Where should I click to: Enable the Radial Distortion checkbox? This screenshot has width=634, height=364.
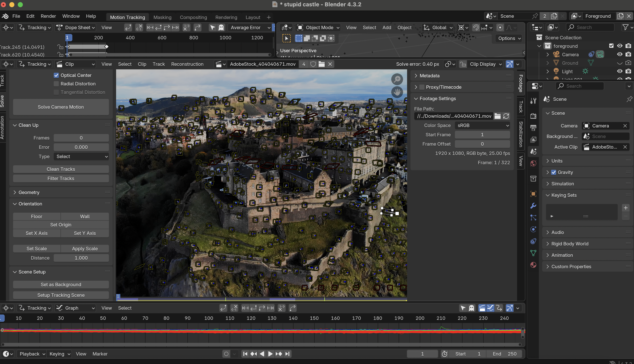(x=56, y=84)
